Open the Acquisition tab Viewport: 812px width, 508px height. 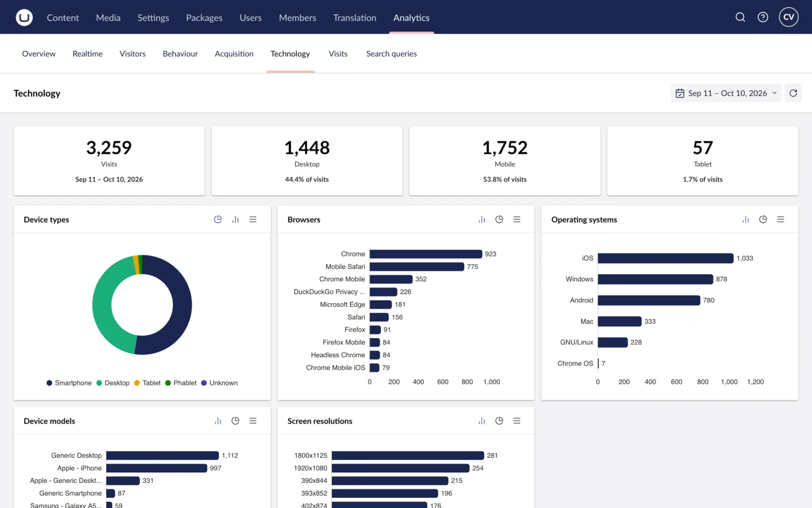(234, 54)
